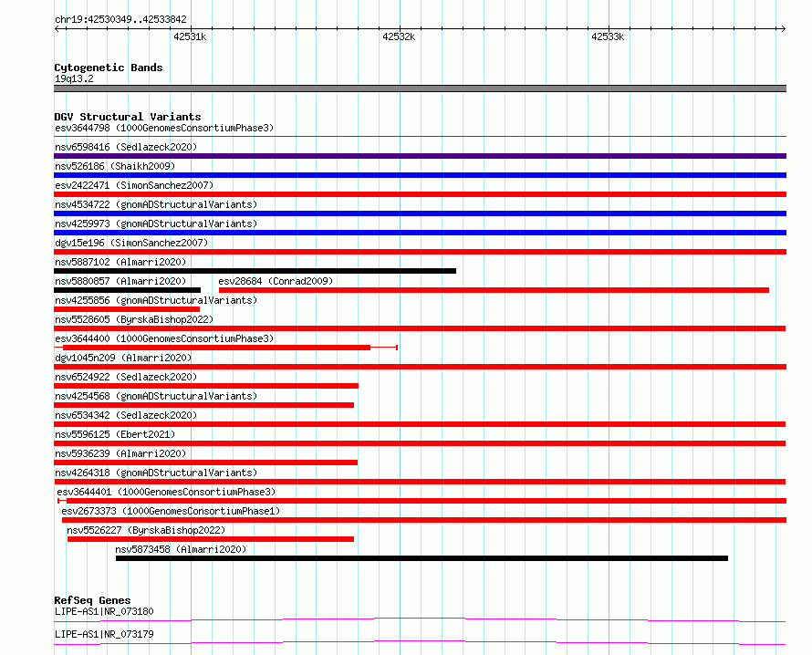Screen dimensions: 812x655
Task: Click the red bar of nsv6524922
Action: (206, 386)
